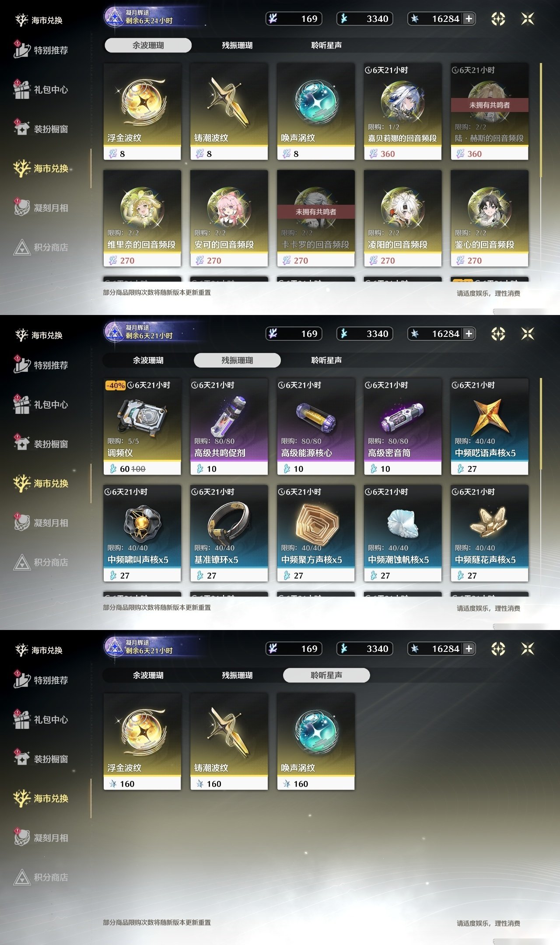Select the 高级能源核心 item

[x=316, y=427]
